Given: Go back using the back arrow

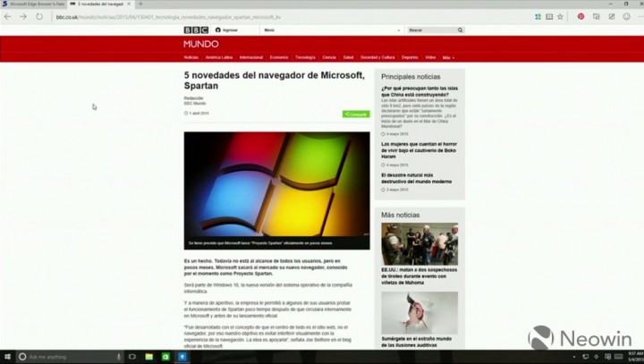Looking at the screenshot, I should coord(7,17).
